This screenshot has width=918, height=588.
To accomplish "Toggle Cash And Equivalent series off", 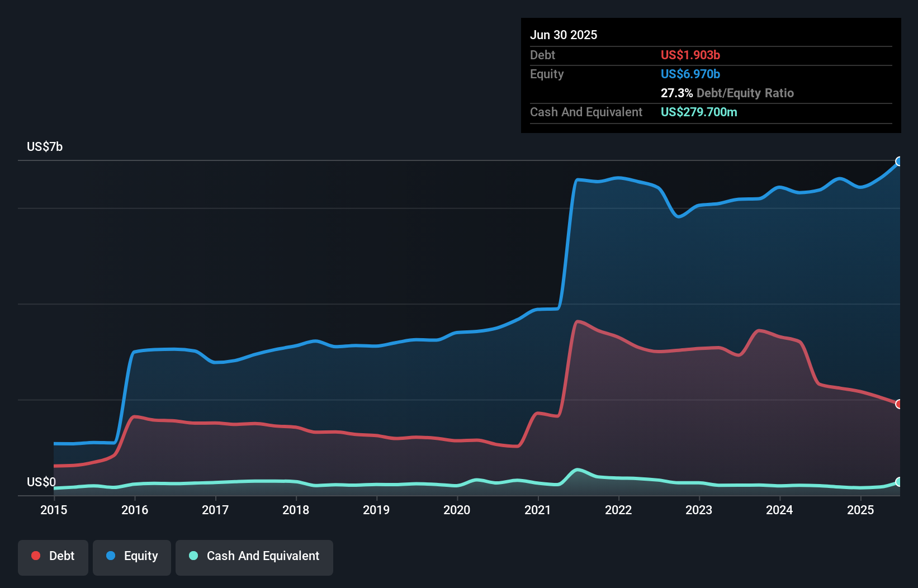I will click(254, 556).
